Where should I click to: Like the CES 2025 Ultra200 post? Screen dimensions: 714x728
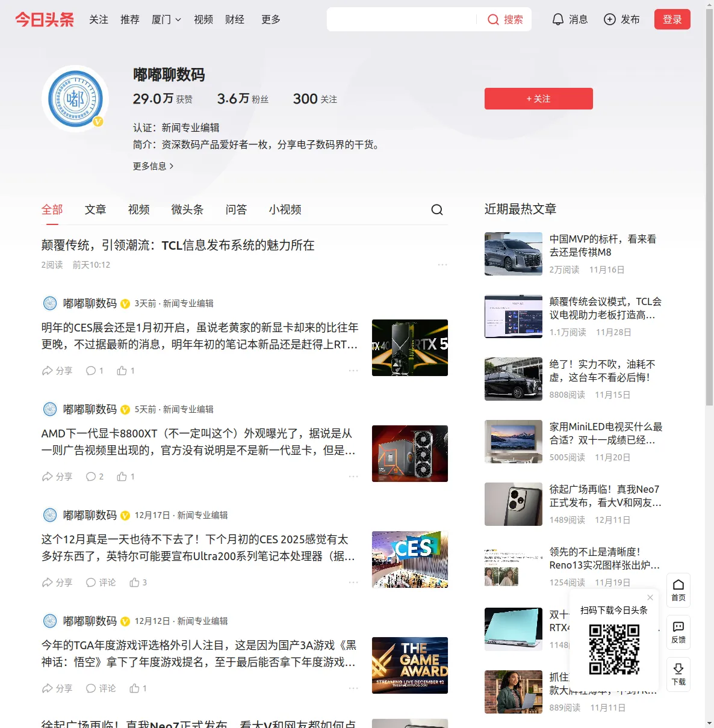pos(138,582)
